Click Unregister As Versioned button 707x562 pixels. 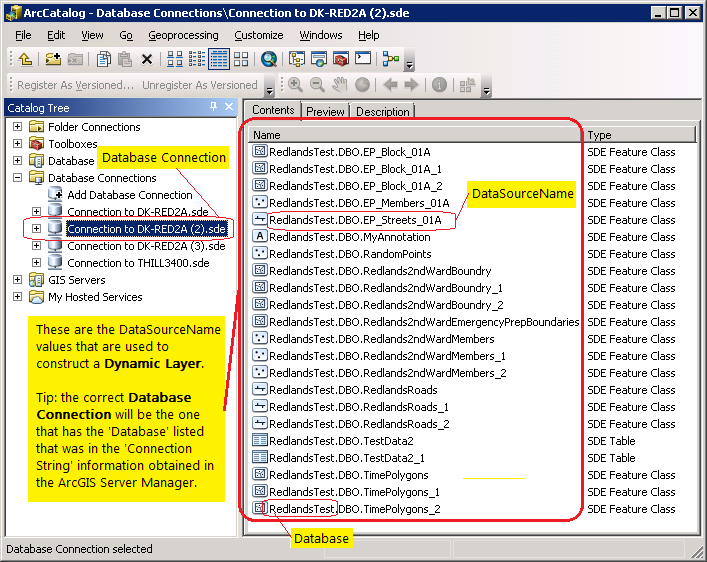(200, 85)
